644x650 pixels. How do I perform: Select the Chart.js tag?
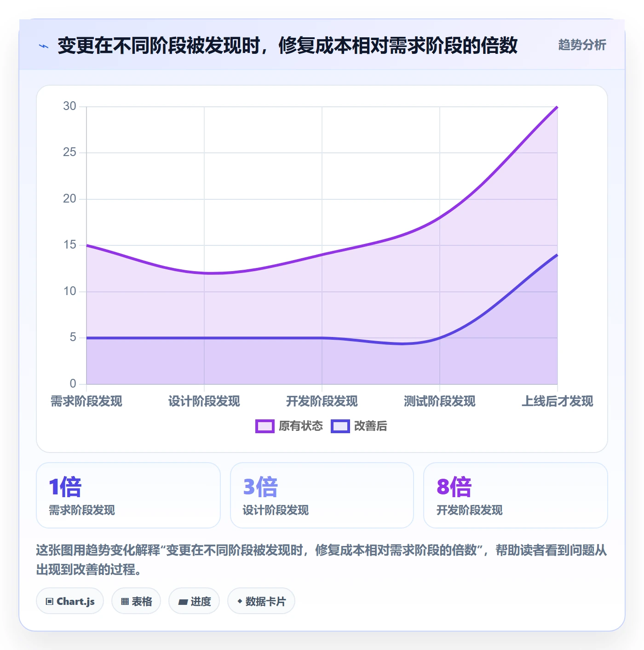pyautogui.click(x=70, y=601)
